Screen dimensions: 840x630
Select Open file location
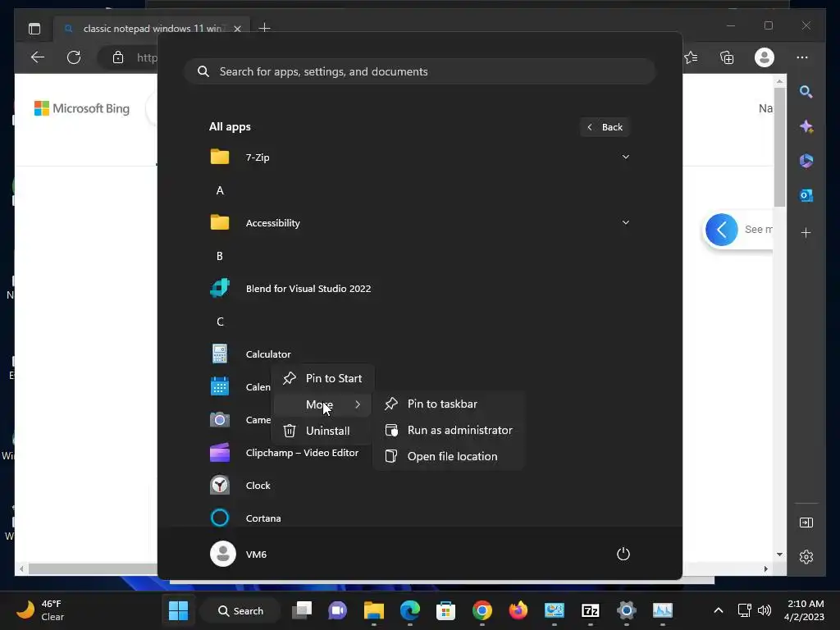[449, 456]
